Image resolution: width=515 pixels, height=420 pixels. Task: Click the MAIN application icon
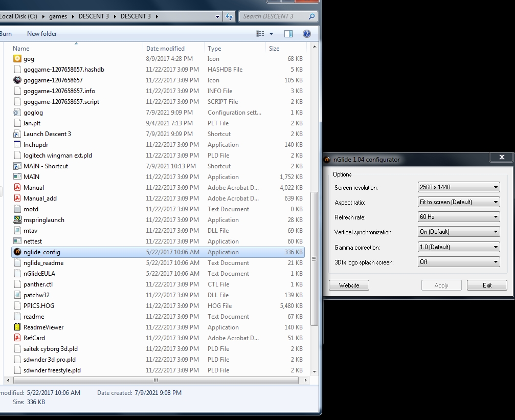pos(17,177)
